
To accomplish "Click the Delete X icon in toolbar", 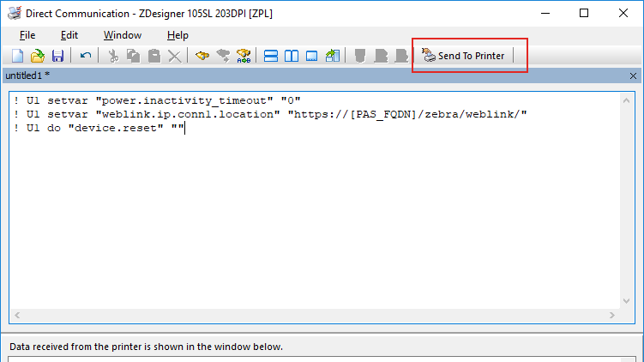I will click(x=174, y=56).
